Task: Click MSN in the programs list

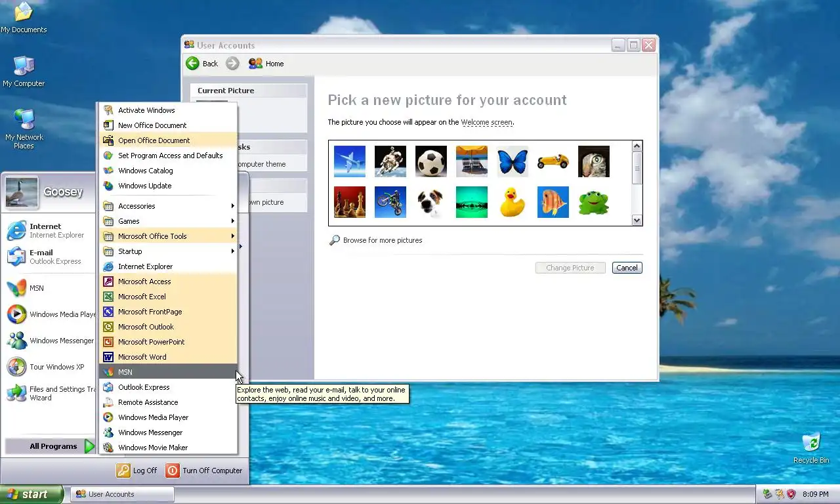Action: 168,372
